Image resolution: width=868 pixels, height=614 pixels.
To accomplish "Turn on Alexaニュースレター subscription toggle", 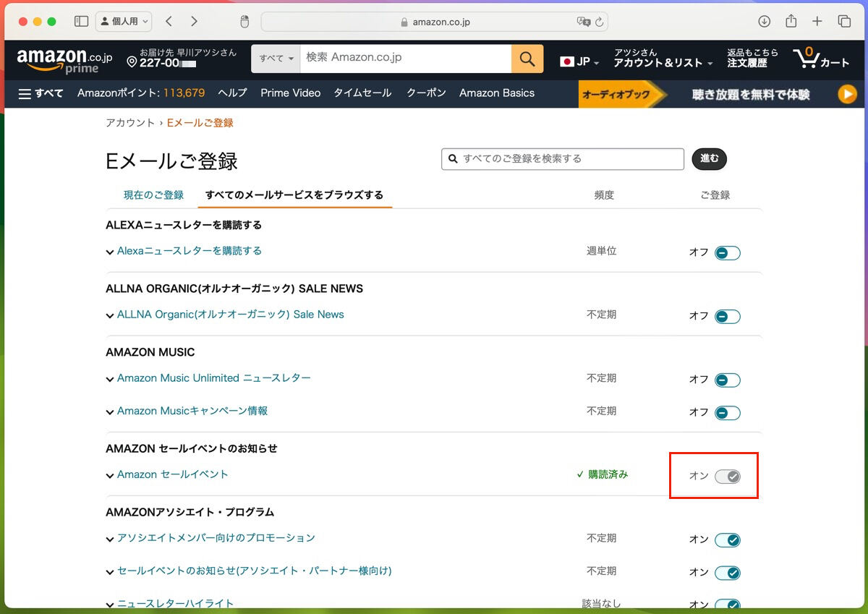I will tap(728, 253).
